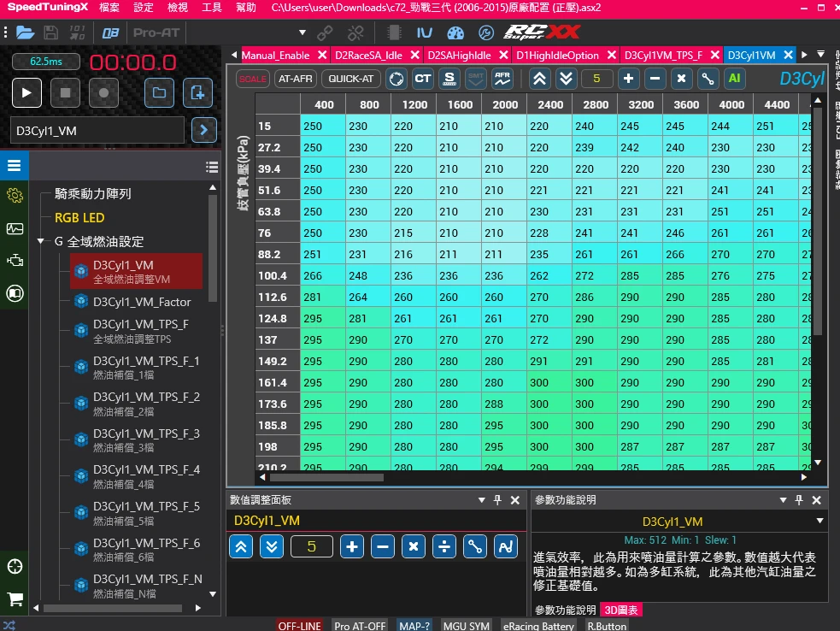Click the IU icon in top toolbar
Image resolution: width=840 pixels, height=631 pixels.
coord(425,32)
